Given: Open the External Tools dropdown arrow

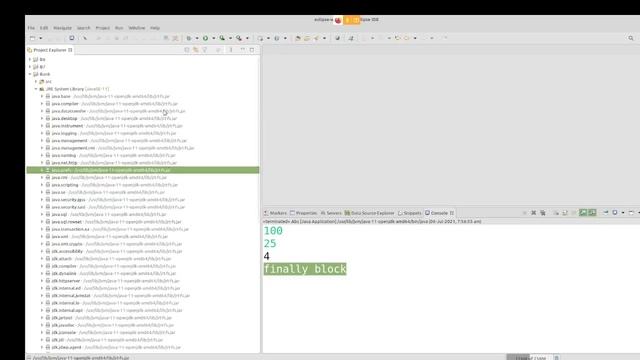Looking at the screenshot, I should click(247, 38).
